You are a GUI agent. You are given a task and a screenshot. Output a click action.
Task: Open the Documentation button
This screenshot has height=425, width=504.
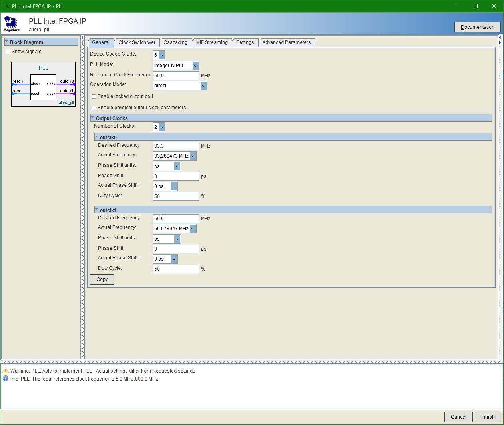tap(478, 27)
